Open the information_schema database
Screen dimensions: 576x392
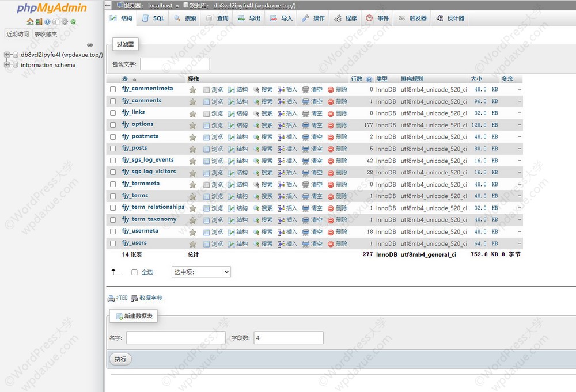pos(48,65)
